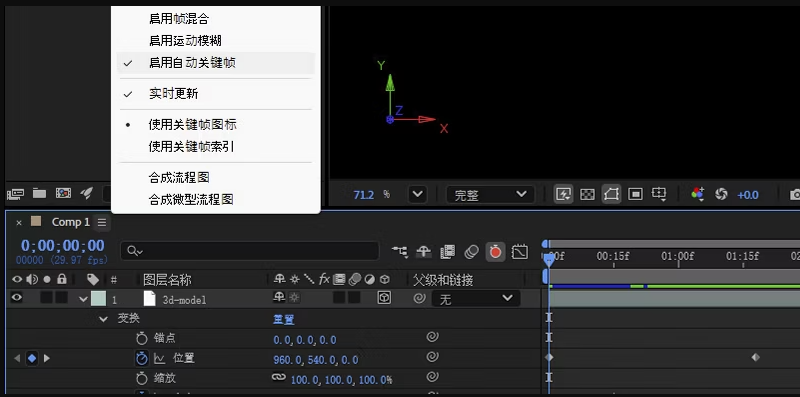Click the frame blending filmstrip button above timeline

click(447, 251)
